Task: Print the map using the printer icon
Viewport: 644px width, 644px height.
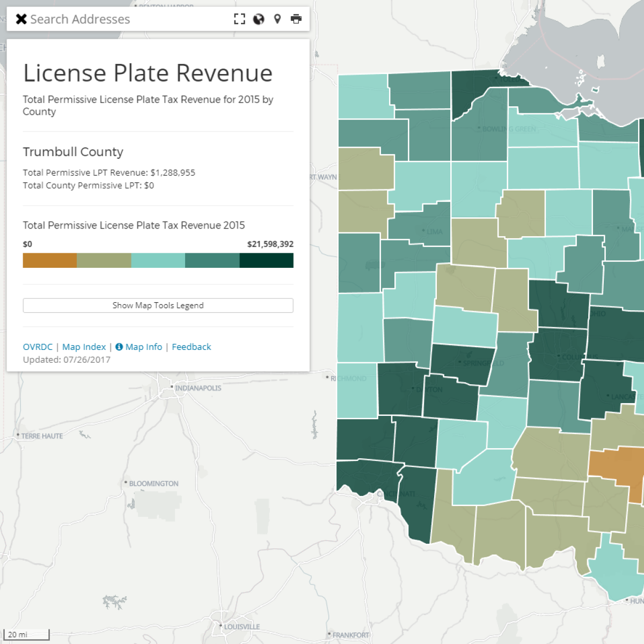Action: coord(297,19)
